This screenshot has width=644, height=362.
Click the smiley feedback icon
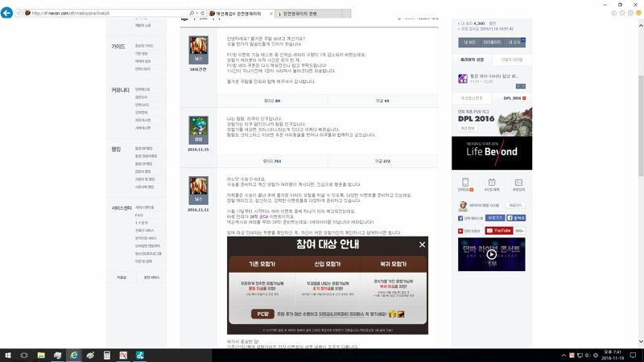coord(638,13)
